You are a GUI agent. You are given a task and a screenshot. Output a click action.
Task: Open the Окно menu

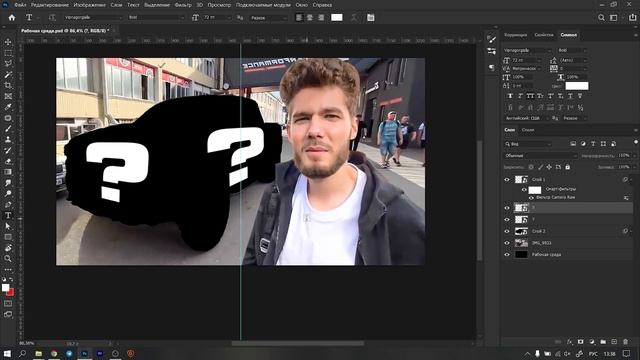coord(301,5)
